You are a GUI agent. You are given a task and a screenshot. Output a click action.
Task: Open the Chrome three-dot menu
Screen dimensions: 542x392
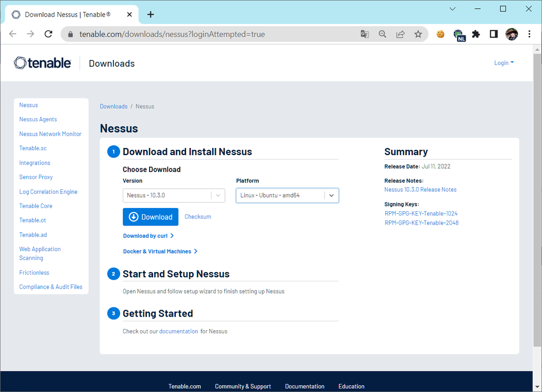pos(529,34)
